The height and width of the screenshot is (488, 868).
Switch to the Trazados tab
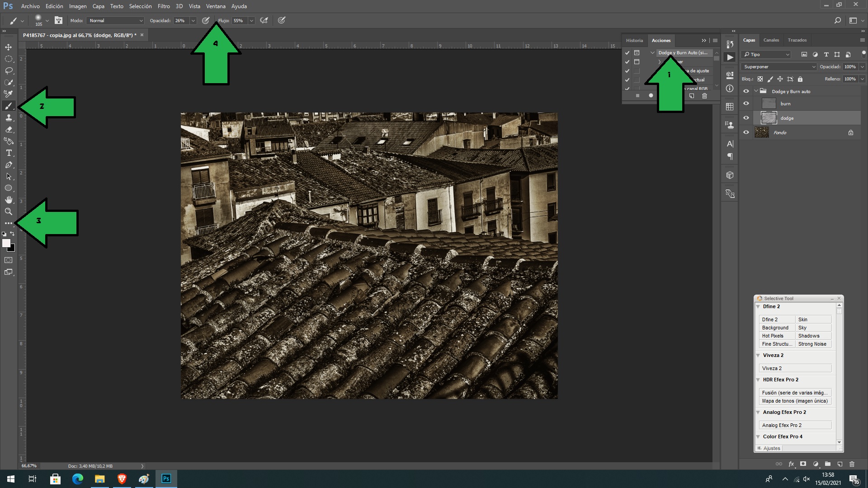pyautogui.click(x=797, y=40)
